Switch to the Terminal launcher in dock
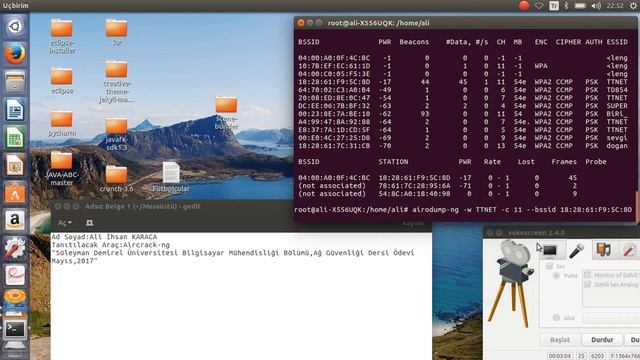Image resolution: width=640 pixels, height=360 pixels. coord(15,329)
